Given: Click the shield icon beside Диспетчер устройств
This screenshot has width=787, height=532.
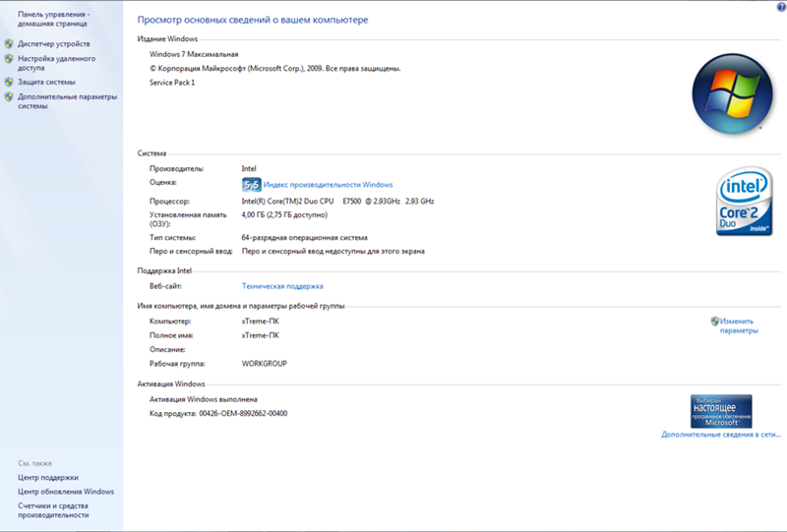Looking at the screenshot, I should 9,43.
